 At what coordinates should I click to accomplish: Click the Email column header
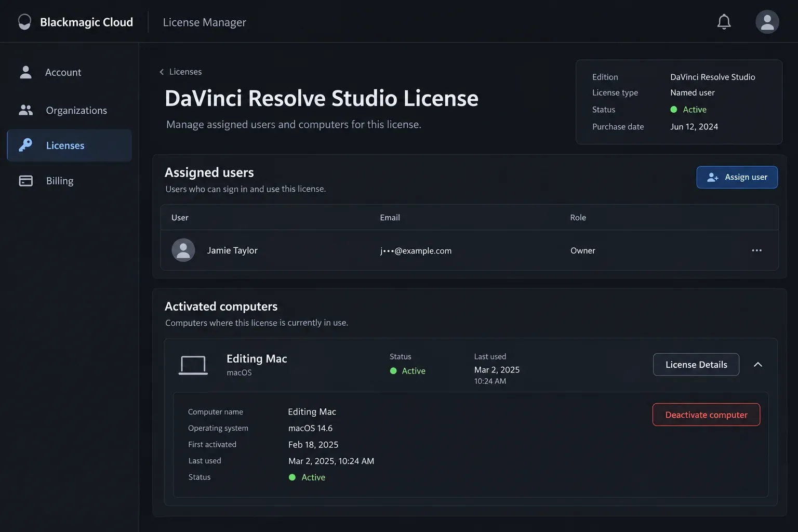pos(390,218)
